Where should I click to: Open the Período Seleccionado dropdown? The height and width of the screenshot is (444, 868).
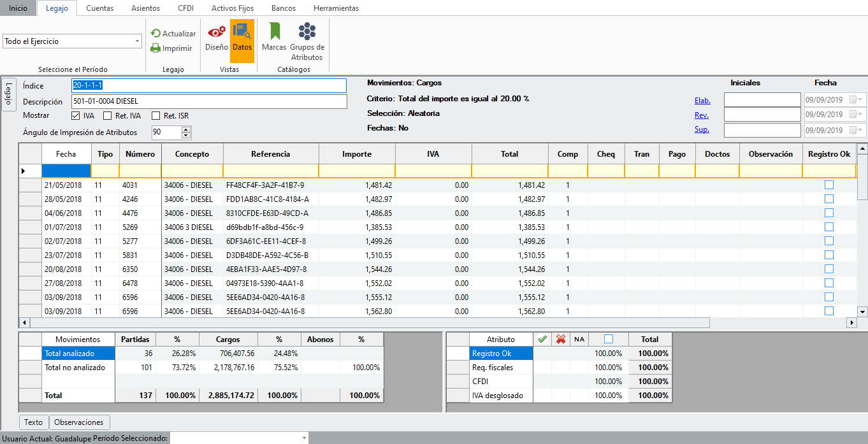[x=304, y=438]
